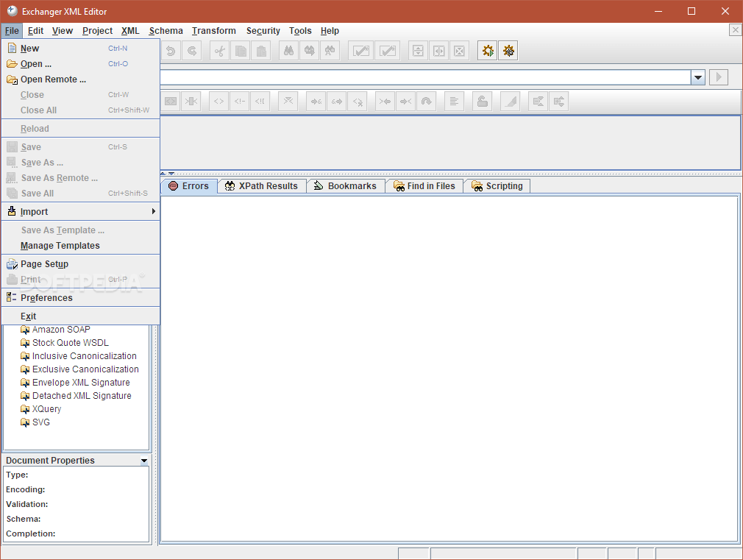Click the CDATA <![ icon
Image resolution: width=743 pixels, height=560 pixels.
click(260, 101)
